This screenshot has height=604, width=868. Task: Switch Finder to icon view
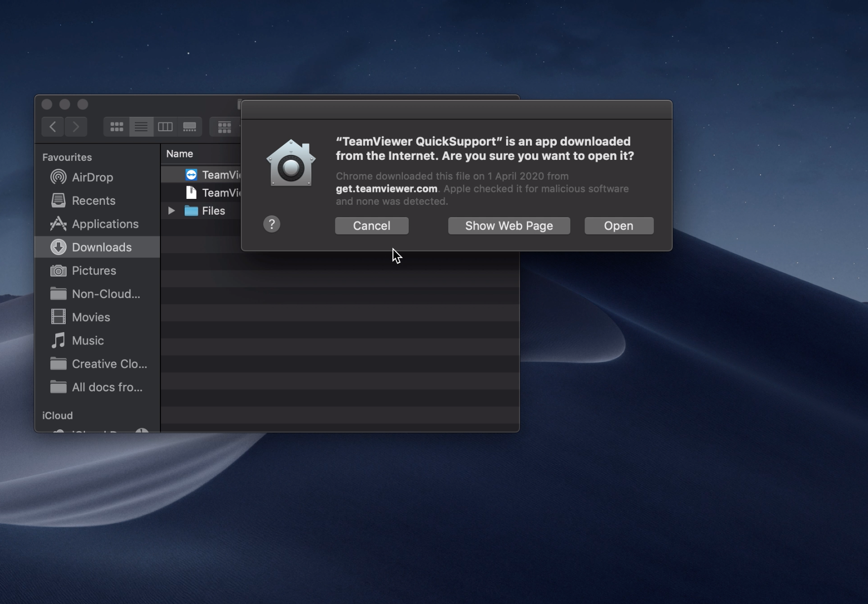[117, 127]
